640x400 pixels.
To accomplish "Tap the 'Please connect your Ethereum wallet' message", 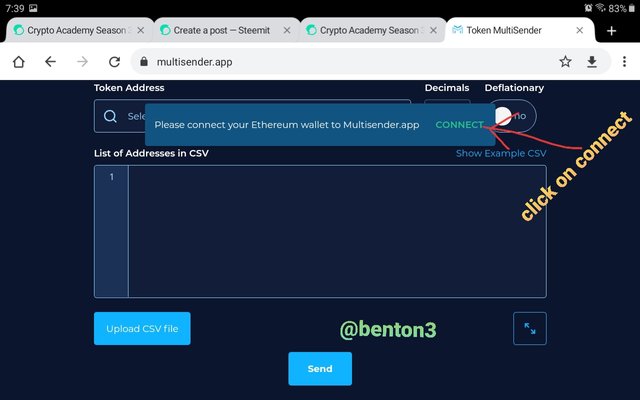I will [x=287, y=124].
